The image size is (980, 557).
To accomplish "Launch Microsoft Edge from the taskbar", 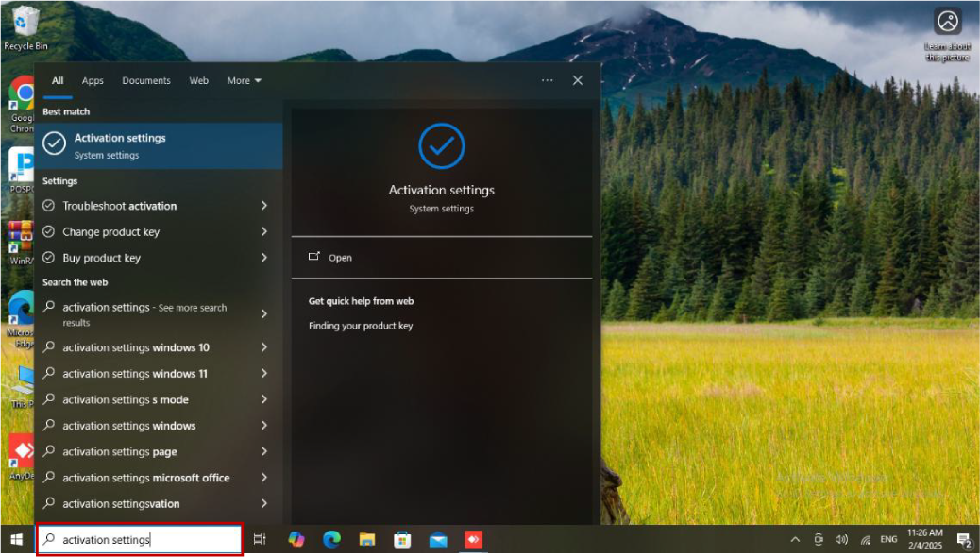I will coord(331,540).
